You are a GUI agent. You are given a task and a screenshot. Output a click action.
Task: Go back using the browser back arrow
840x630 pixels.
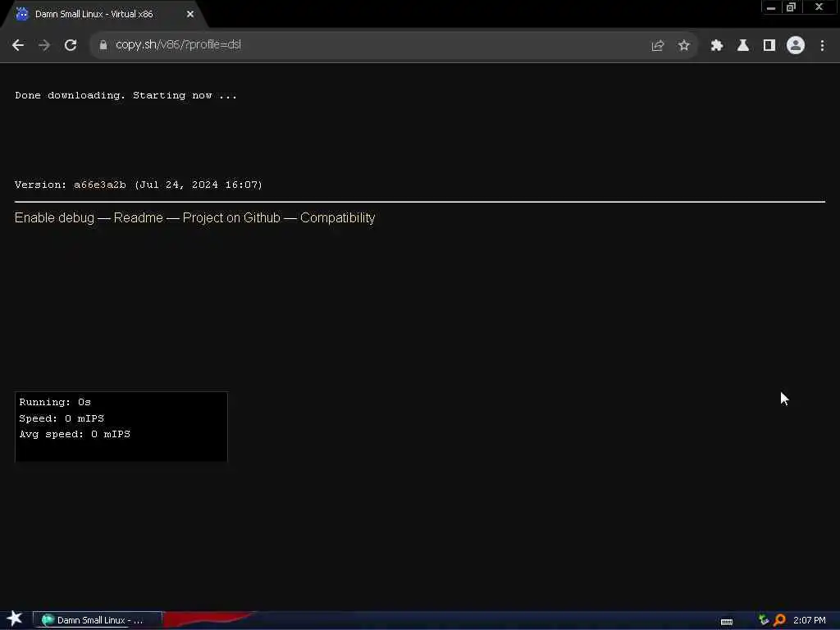pos(18,45)
